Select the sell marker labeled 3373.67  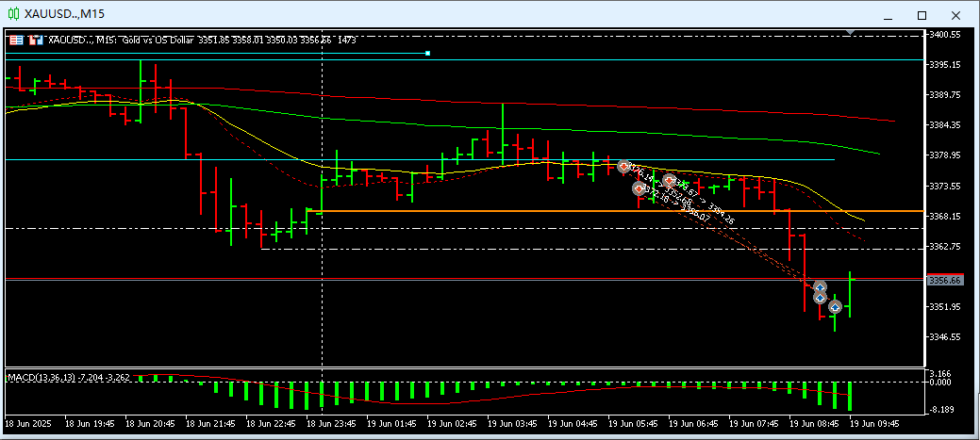[x=670, y=180]
